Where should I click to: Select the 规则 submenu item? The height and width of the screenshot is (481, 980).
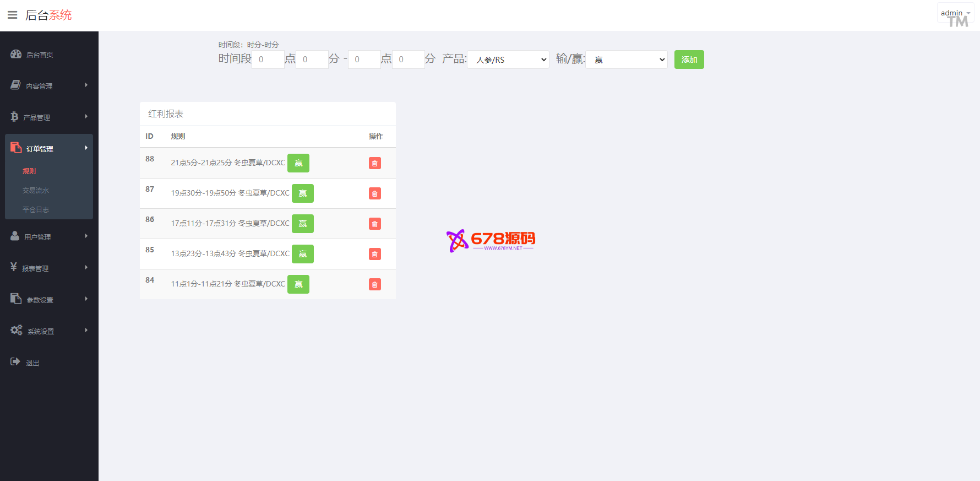[x=29, y=171]
